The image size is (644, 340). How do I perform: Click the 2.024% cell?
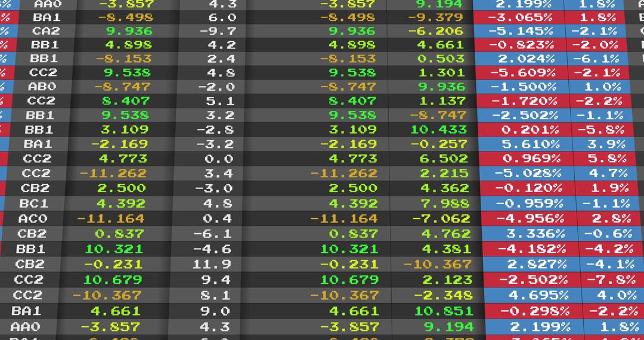click(x=521, y=58)
